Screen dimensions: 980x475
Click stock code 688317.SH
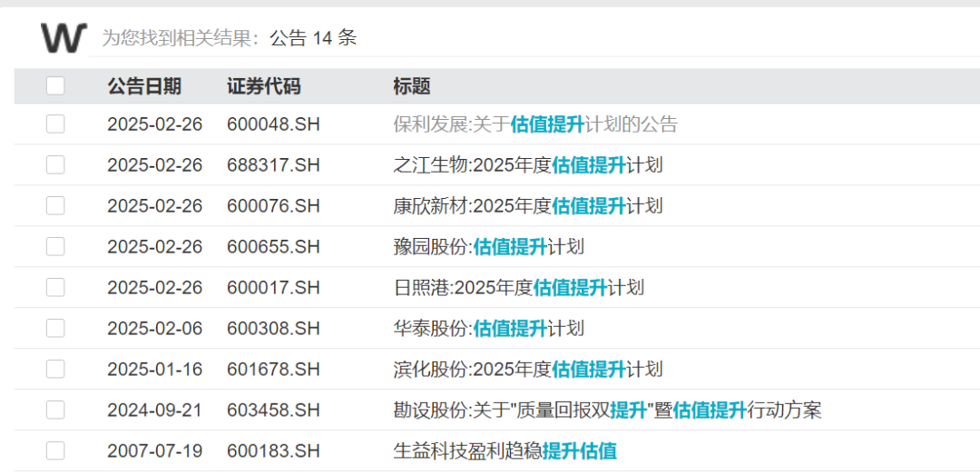(x=273, y=165)
